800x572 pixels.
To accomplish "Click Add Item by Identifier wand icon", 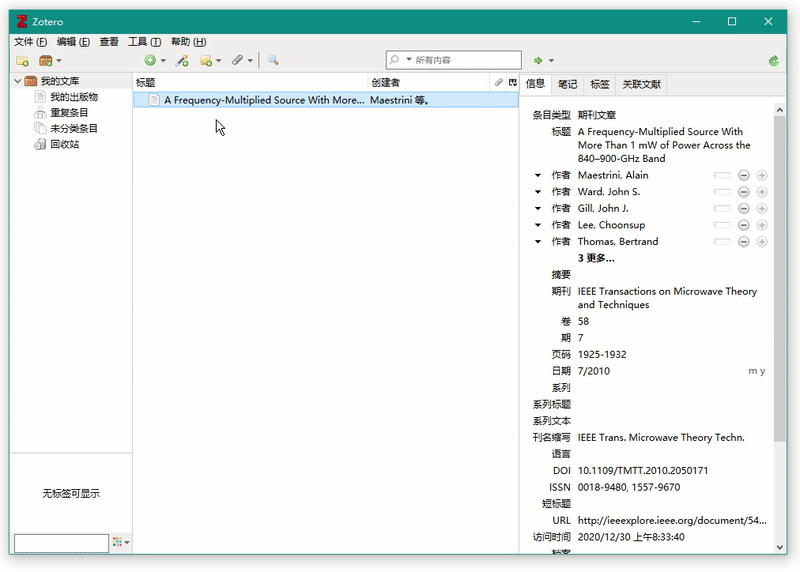I will (182, 61).
